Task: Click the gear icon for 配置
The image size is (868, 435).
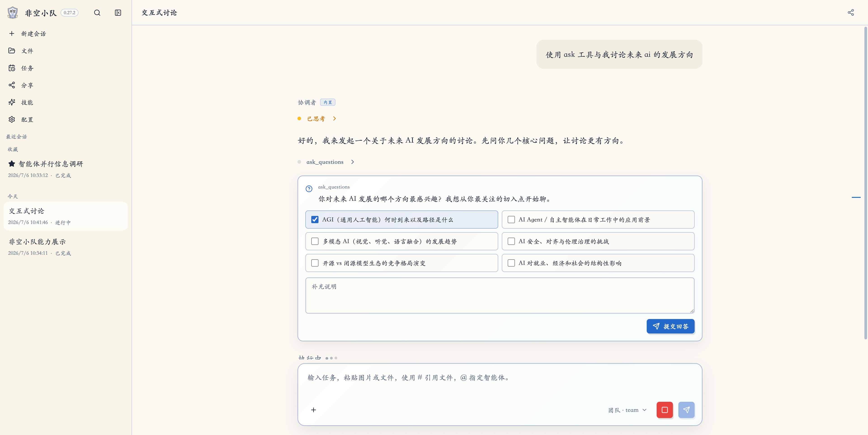Action: 12,119
